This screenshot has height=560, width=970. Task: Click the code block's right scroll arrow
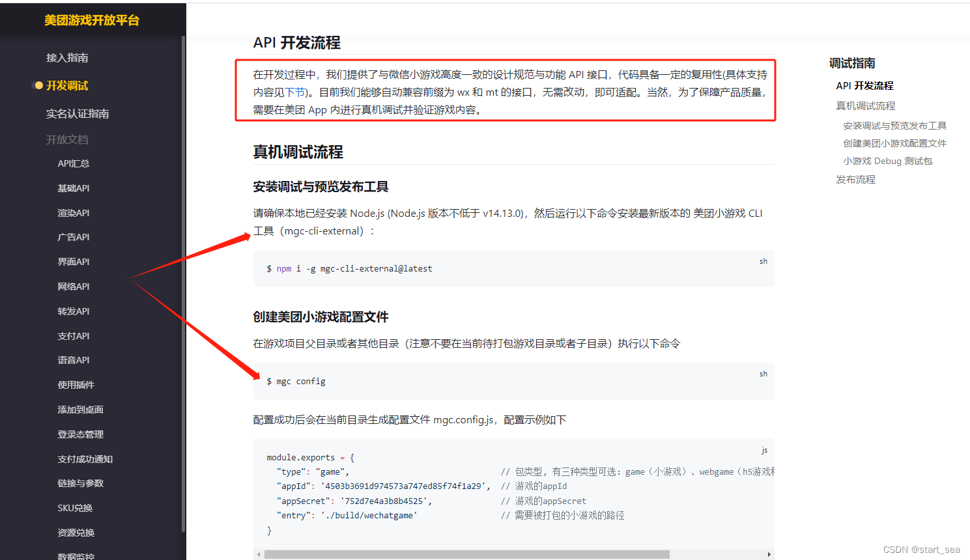(x=769, y=554)
